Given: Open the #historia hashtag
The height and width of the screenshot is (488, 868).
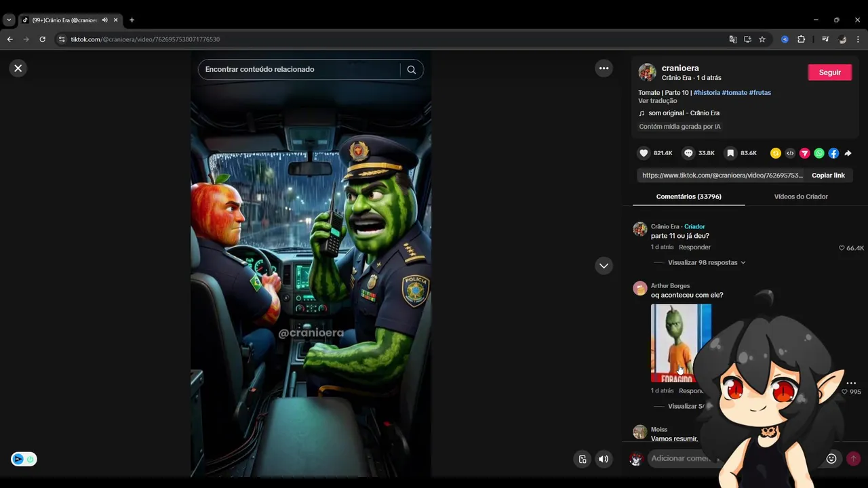Looking at the screenshot, I should click(x=707, y=92).
